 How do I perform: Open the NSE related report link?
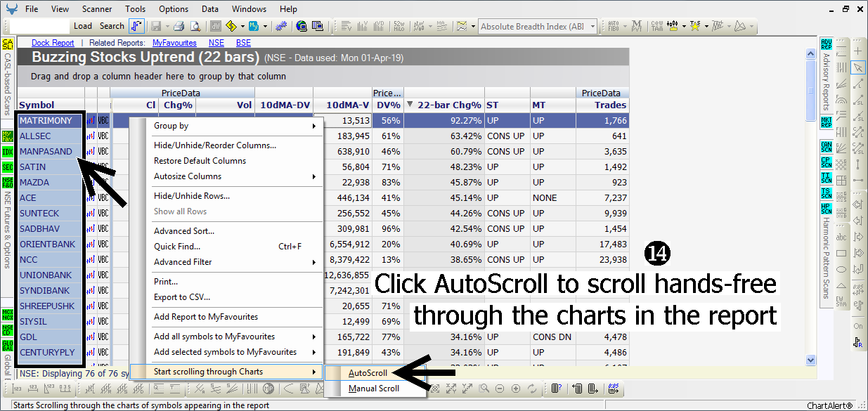pos(216,43)
